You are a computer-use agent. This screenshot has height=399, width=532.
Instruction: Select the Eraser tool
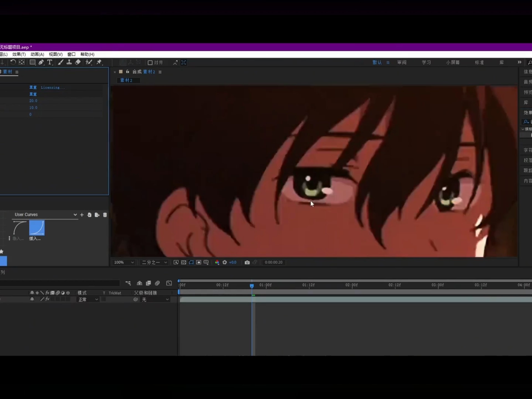pyautogui.click(x=78, y=62)
